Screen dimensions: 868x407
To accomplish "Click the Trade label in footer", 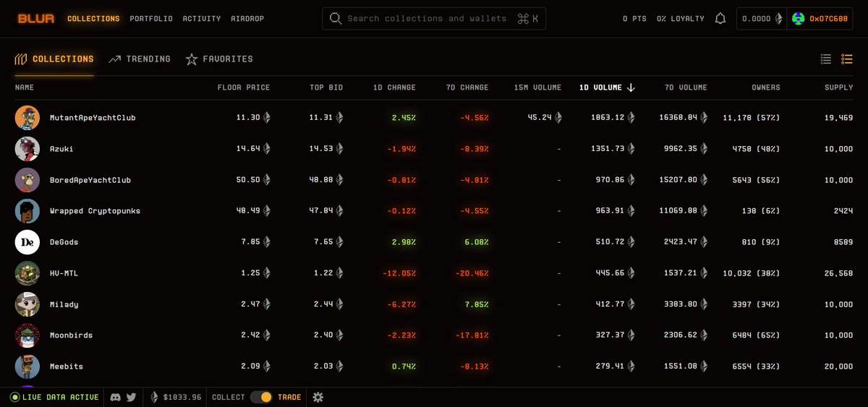I will pos(289,397).
